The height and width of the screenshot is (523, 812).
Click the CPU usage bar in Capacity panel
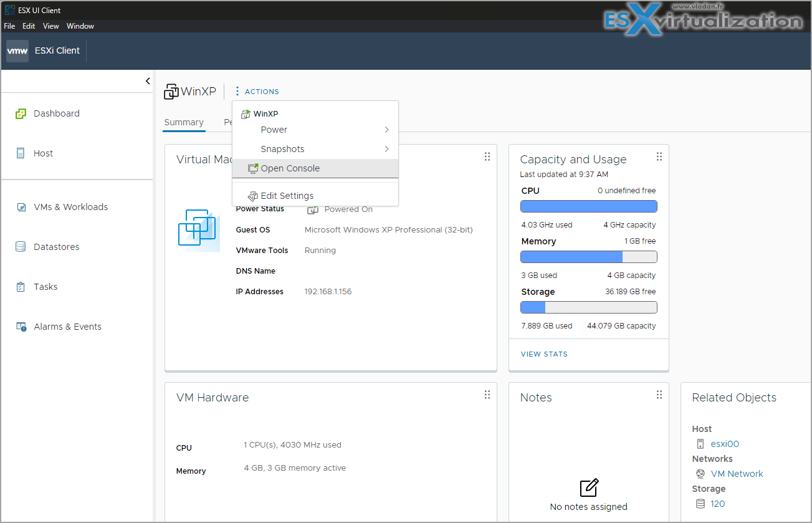pyautogui.click(x=588, y=206)
